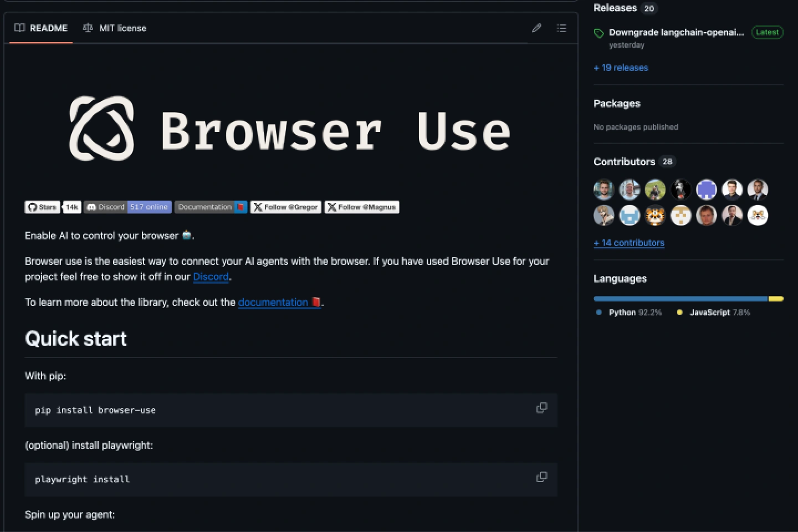Viewport: 798px width, 532px height.
Task: Click the Languages heading text
Action: (x=620, y=279)
